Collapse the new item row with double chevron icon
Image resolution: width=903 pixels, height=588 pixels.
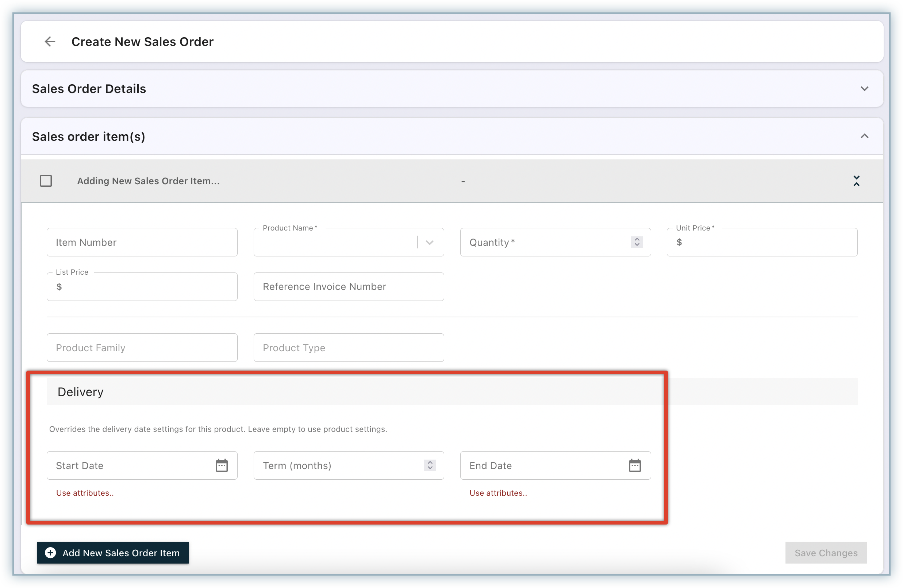click(x=856, y=181)
